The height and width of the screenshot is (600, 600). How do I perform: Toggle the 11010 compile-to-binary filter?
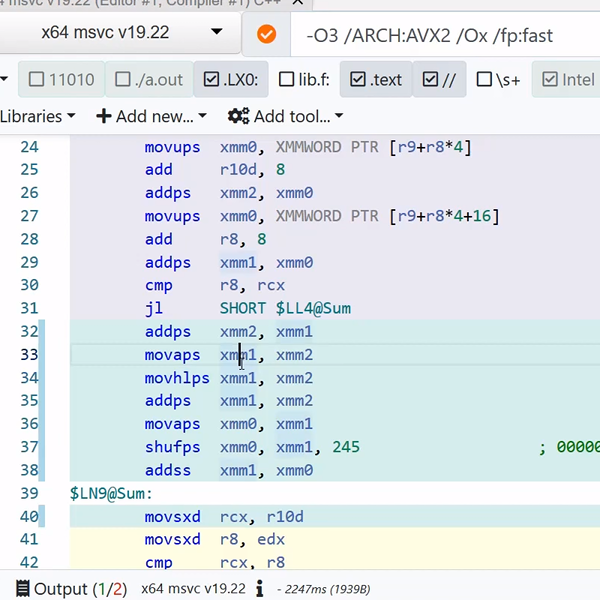61,80
